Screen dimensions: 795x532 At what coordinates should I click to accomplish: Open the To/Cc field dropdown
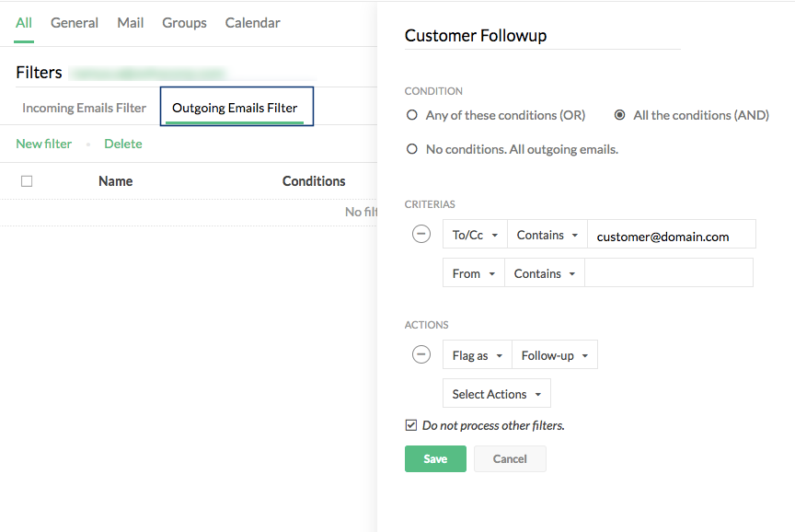click(475, 235)
